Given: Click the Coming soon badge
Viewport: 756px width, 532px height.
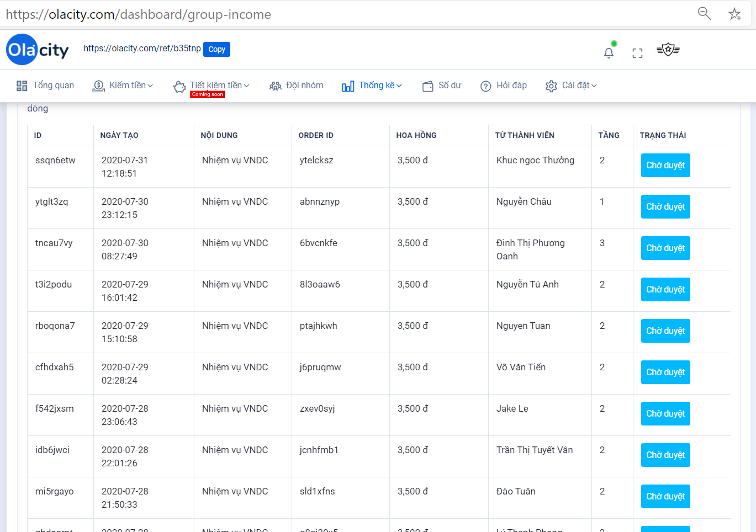Looking at the screenshot, I should (x=208, y=94).
